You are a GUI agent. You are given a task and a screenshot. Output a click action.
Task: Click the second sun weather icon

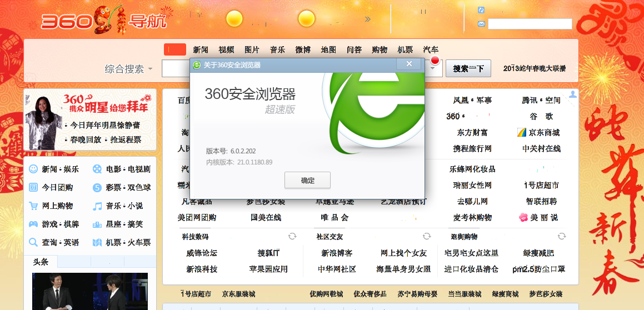pyautogui.click(x=306, y=18)
